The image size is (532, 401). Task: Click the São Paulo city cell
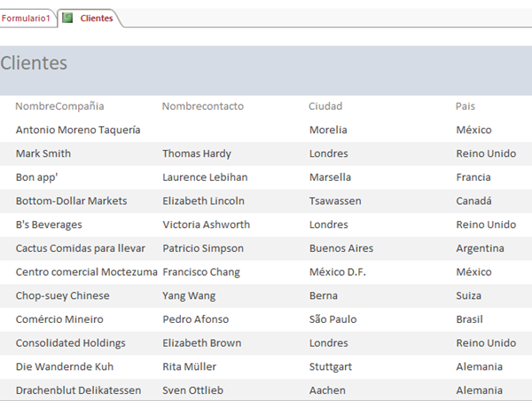332,319
